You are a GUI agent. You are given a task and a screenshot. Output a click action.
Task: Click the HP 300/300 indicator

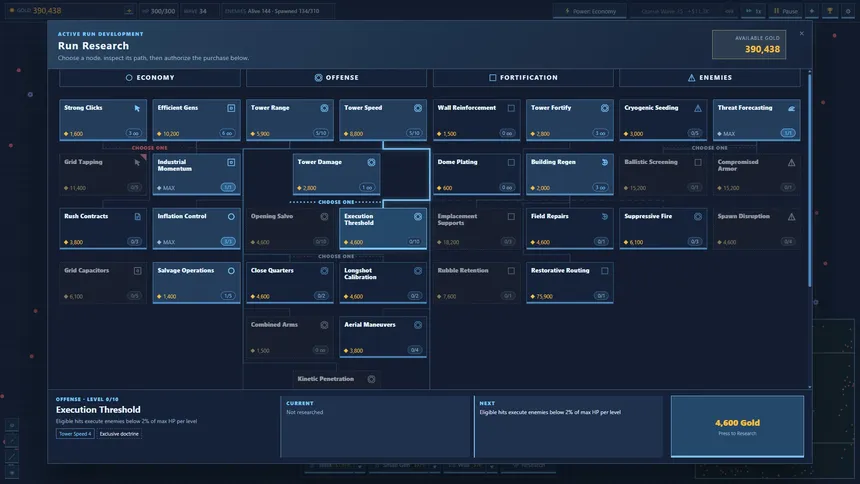159,11
